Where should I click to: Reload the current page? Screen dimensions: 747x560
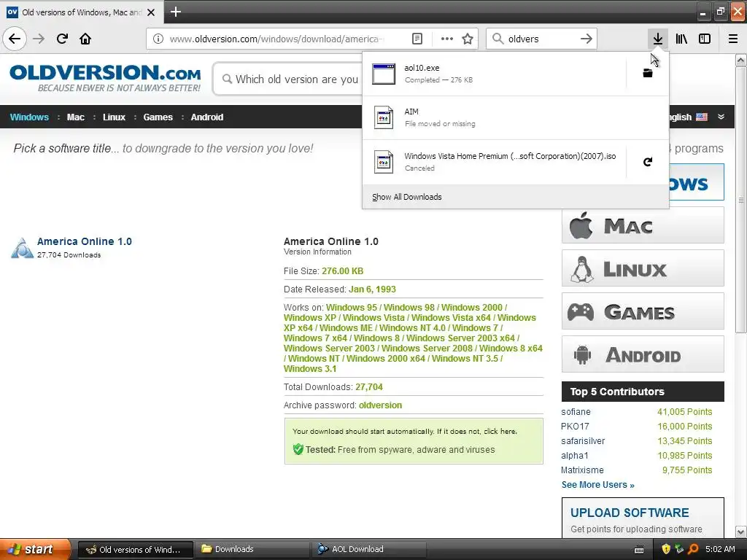[x=62, y=39]
